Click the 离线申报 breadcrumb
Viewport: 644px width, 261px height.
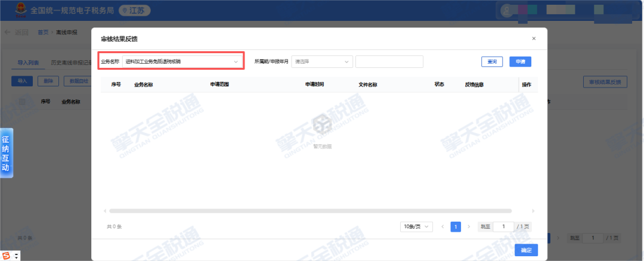[x=67, y=32]
